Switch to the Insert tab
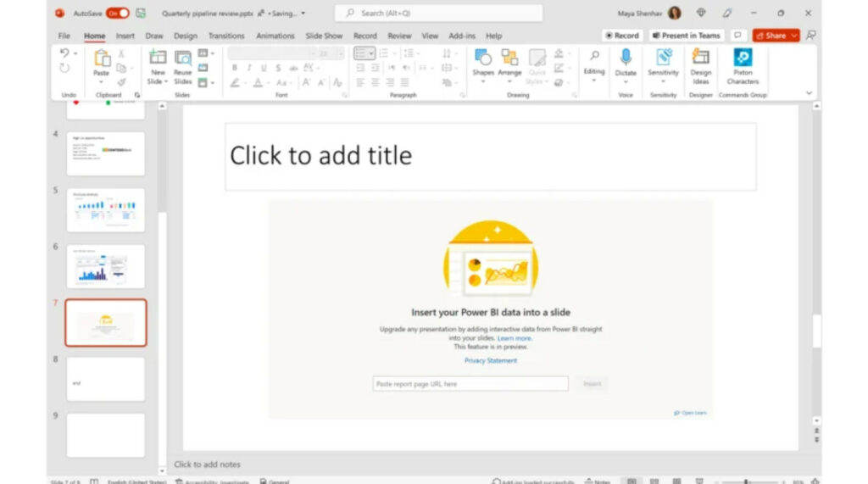Image resolution: width=868 pixels, height=484 pixels. 125,36
